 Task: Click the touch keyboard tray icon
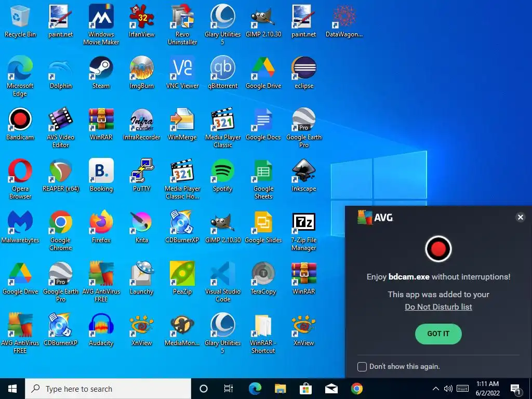[x=463, y=389]
